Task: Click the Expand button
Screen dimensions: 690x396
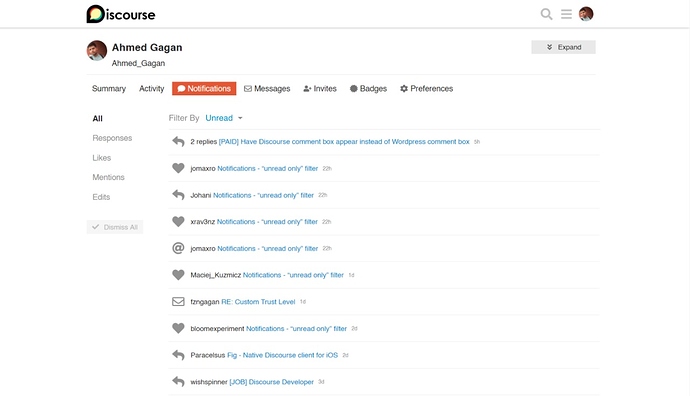Action: click(x=563, y=47)
